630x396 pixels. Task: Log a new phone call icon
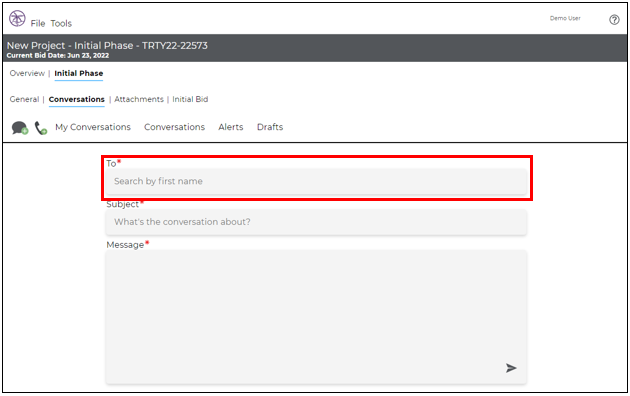point(41,128)
